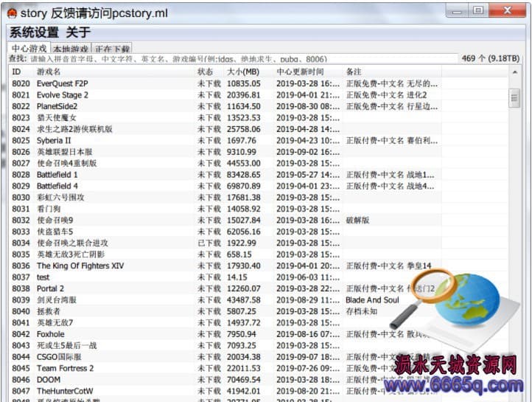
Task: Select the 死或生5最后一战 row
Action: (x=259, y=345)
